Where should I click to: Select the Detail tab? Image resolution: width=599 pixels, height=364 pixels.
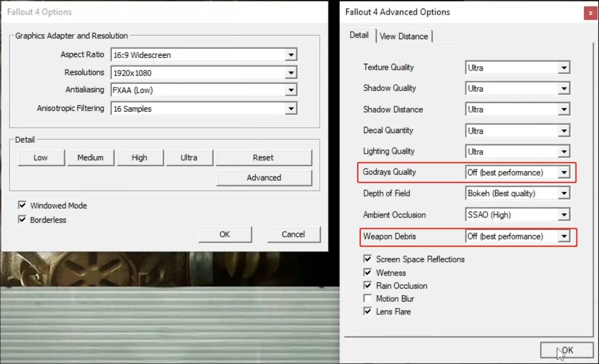click(x=359, y=35)
